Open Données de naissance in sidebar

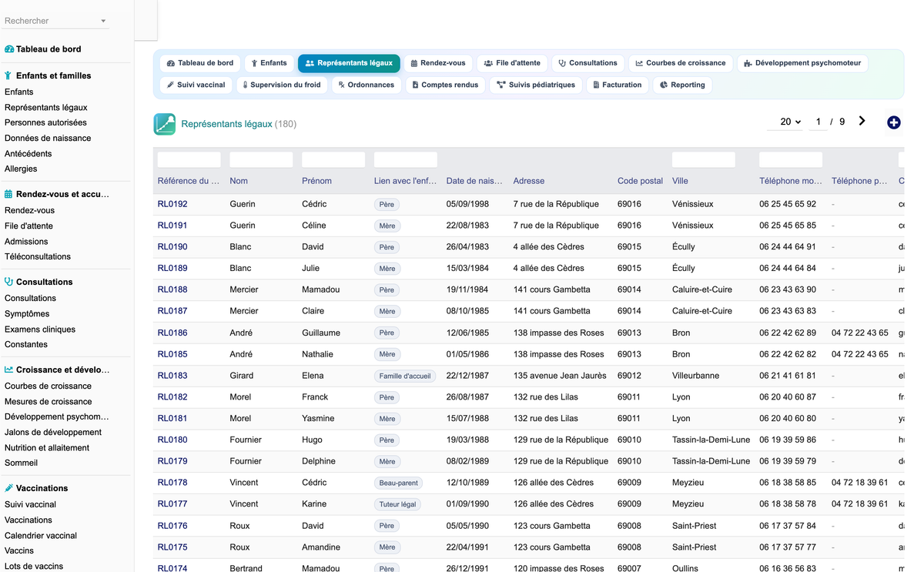pos(48,139)
